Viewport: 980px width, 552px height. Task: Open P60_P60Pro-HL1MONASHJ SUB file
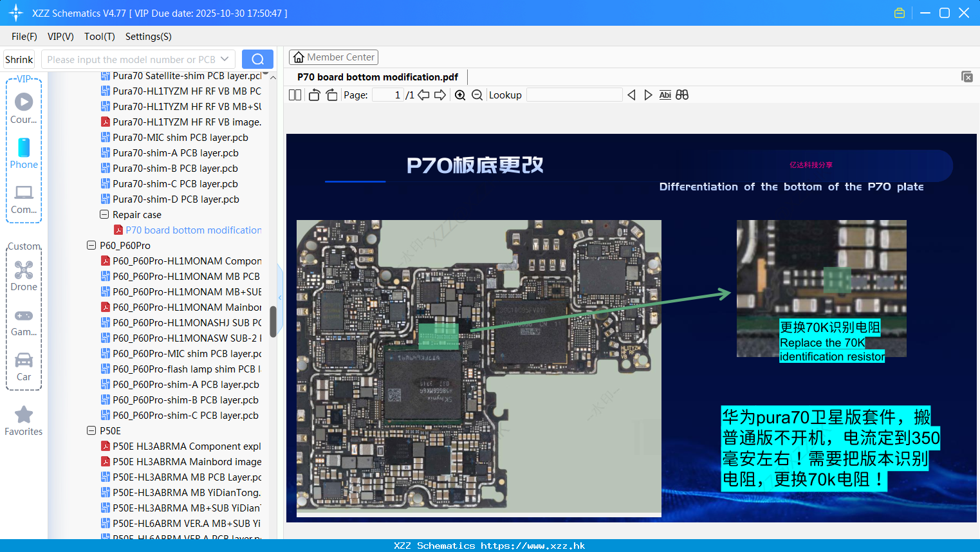pyautogui.click(x=181, y=323)
